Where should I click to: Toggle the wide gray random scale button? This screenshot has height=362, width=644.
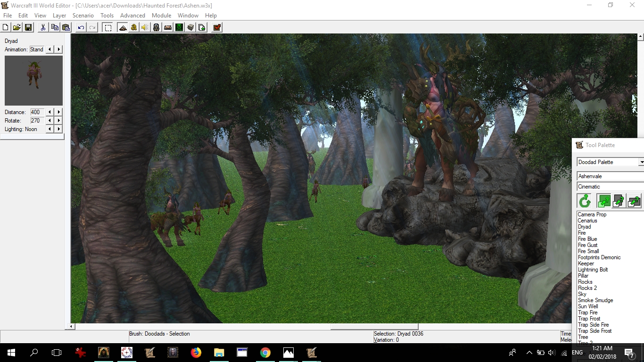(x=635, y=201)
